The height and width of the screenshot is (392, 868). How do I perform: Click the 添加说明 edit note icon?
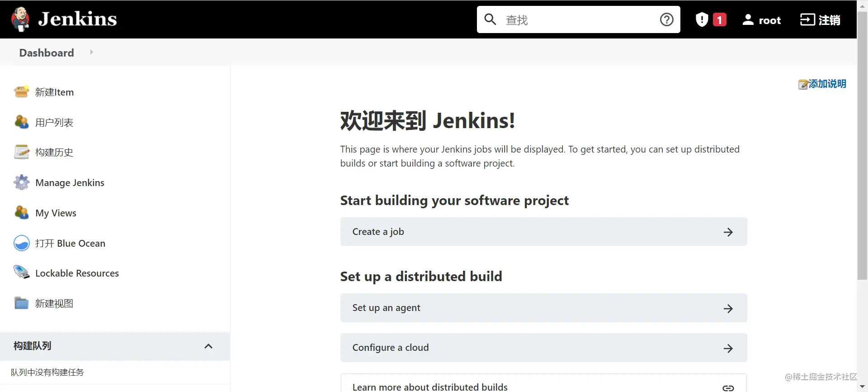click(803, 84)
